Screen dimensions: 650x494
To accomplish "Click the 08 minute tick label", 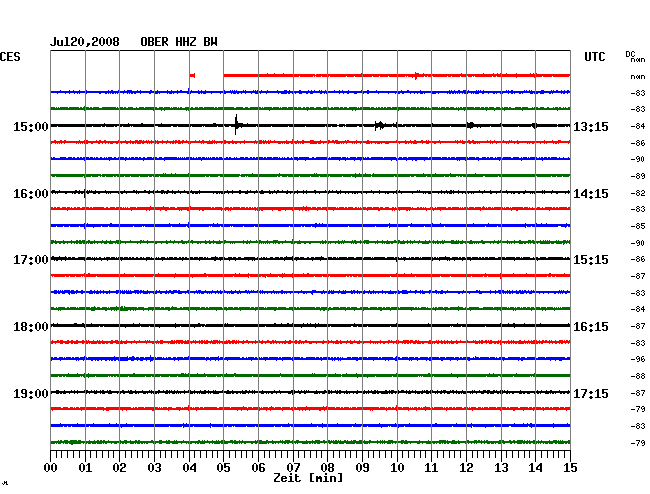I will [x=327, y=467].
